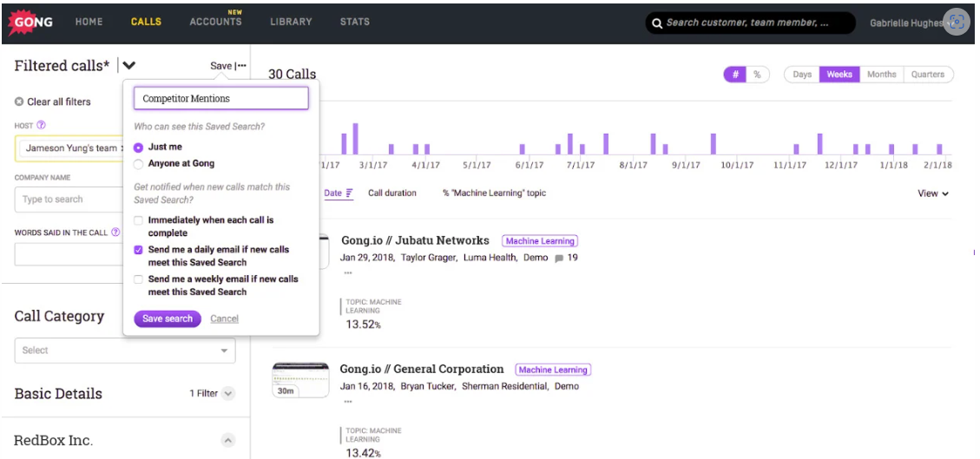Sort calls by Call duration

(x=391, y=193)
